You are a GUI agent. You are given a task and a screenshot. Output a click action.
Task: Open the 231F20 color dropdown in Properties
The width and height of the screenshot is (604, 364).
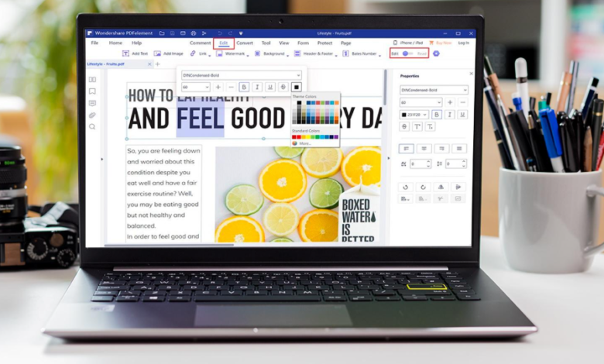[x=414, y=115]
